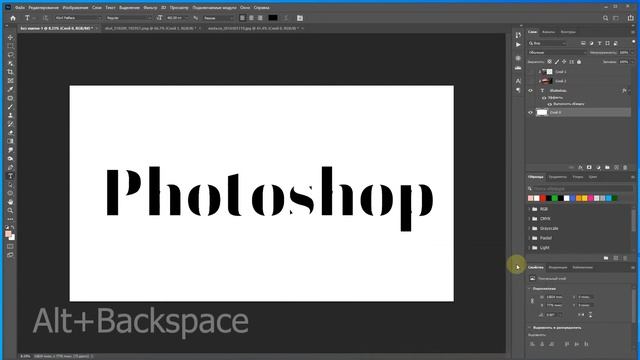Show the hidden Слой 2 layer

[531, 81]
